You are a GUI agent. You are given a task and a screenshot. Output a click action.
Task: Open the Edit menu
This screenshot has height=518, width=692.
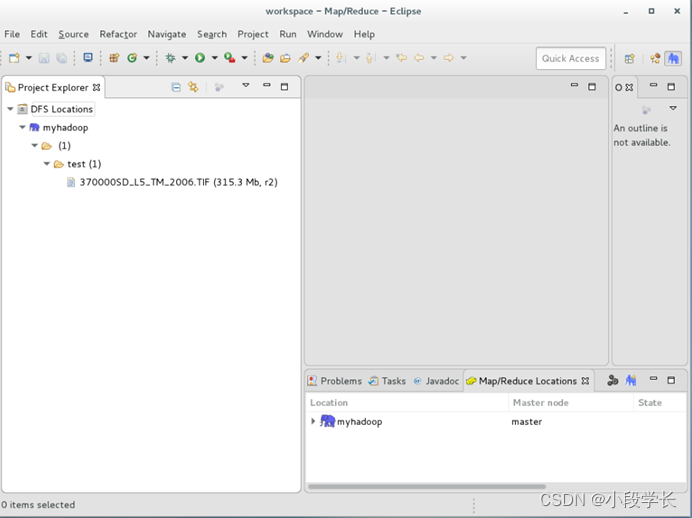tap(39, 34)
